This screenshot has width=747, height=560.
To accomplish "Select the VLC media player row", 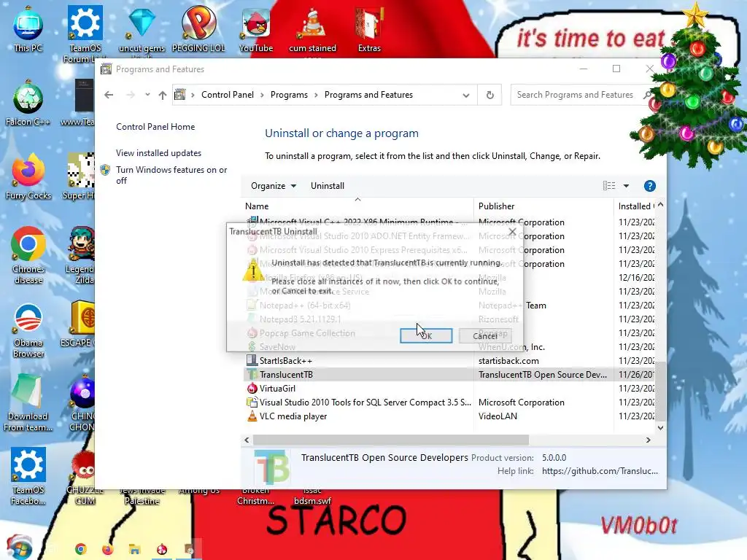I will click(x=449, y=416).
